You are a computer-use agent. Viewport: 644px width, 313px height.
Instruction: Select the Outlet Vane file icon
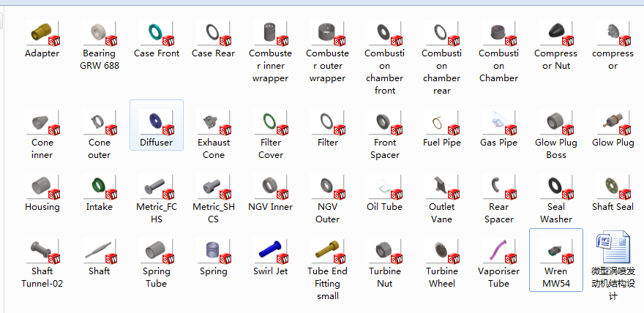click(441, 187)
